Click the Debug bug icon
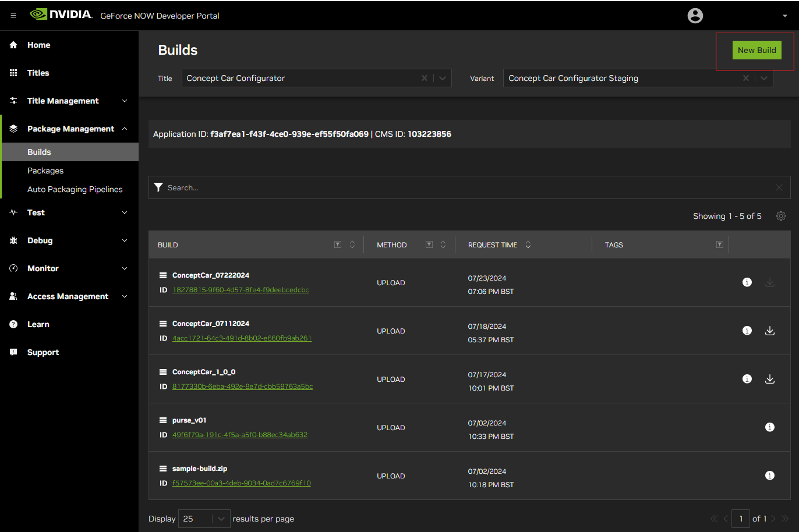This screenshot has height=532, width=799. pyautogui.click(x=13, y=240)
